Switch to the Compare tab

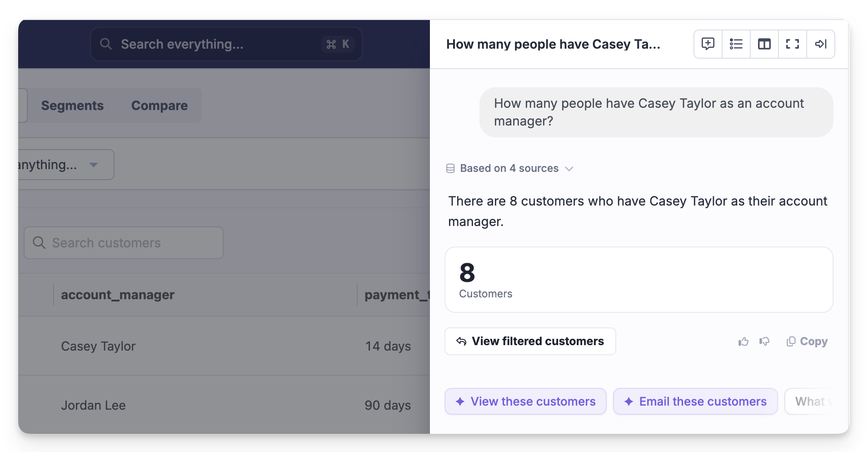pos(160,105)
